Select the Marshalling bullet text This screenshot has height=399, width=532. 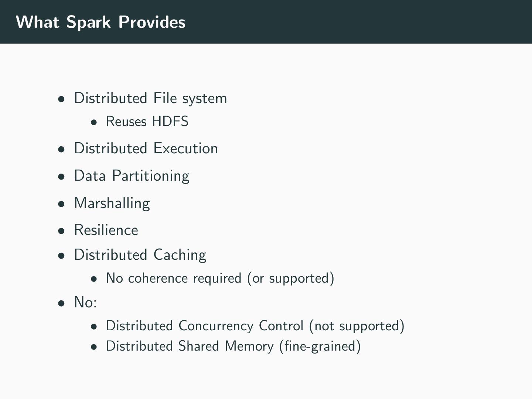click(112, 203)
